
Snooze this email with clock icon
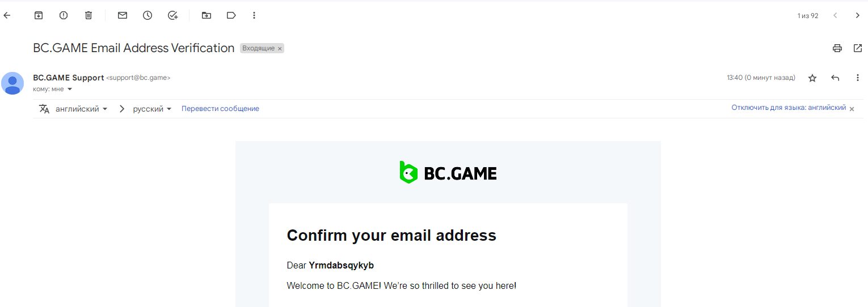click(x=148, y=16)
